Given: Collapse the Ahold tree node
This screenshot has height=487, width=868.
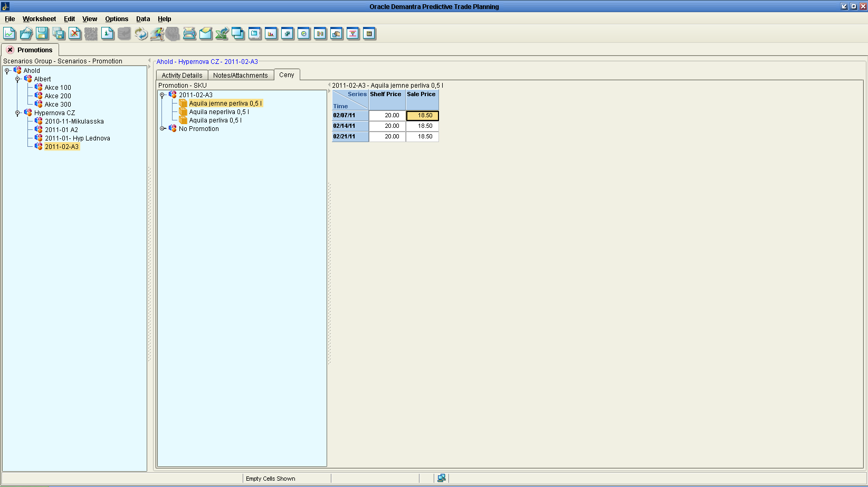Looking at the screenshot, I should [x=7, y=71].
